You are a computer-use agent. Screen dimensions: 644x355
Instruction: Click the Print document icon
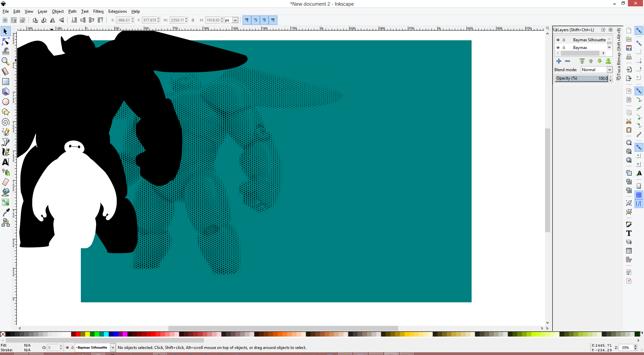coord(629,57)
